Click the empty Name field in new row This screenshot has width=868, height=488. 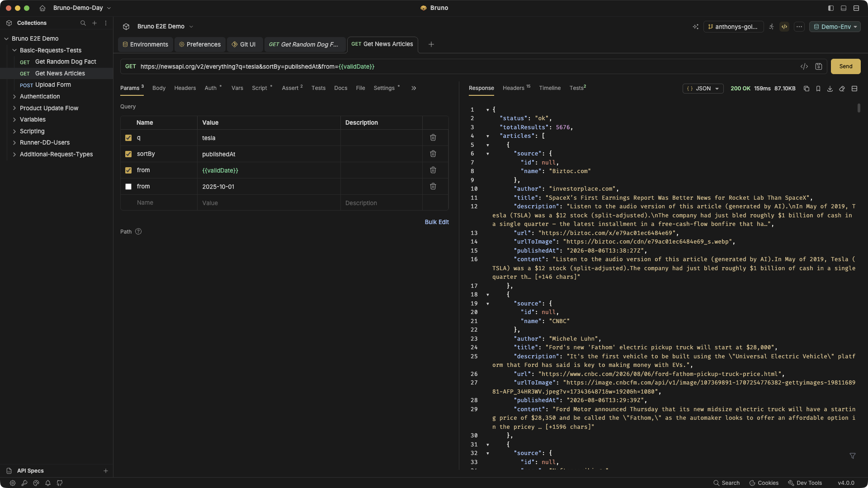point(159,203)
